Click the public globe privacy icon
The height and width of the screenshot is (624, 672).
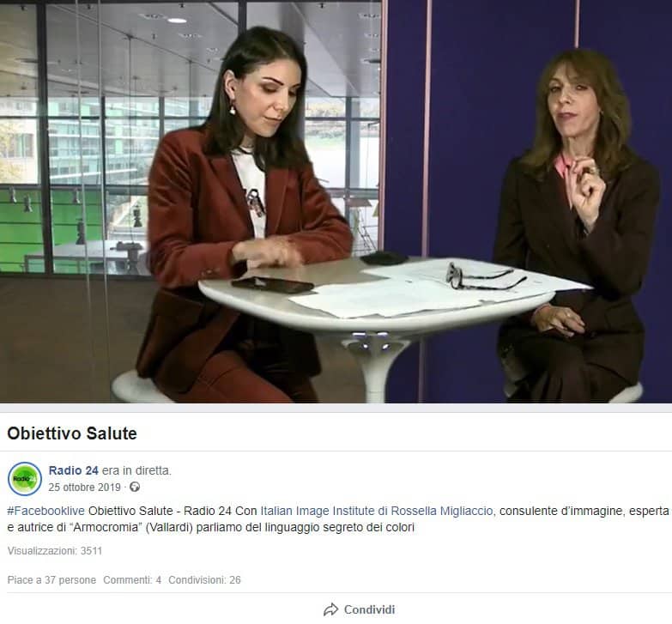(135, 488)
